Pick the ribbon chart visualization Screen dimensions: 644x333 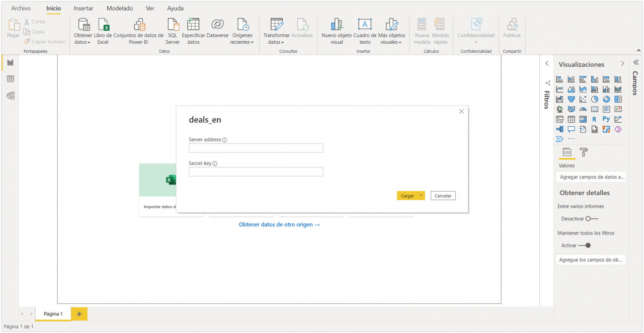618,90
